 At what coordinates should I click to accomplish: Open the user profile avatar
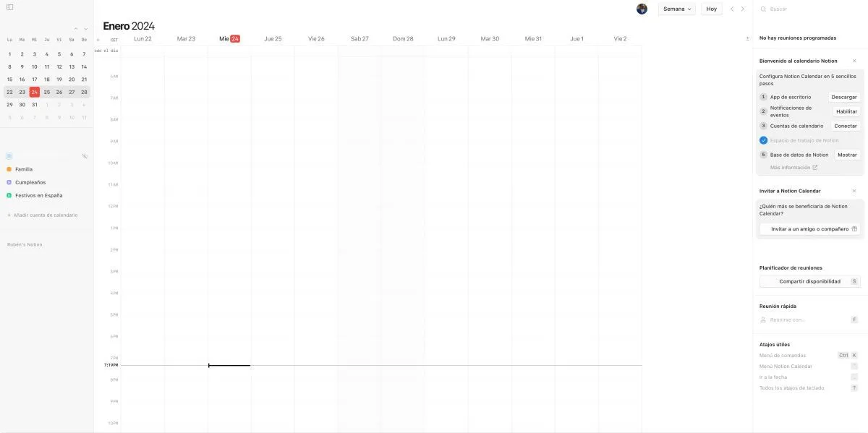642,9
